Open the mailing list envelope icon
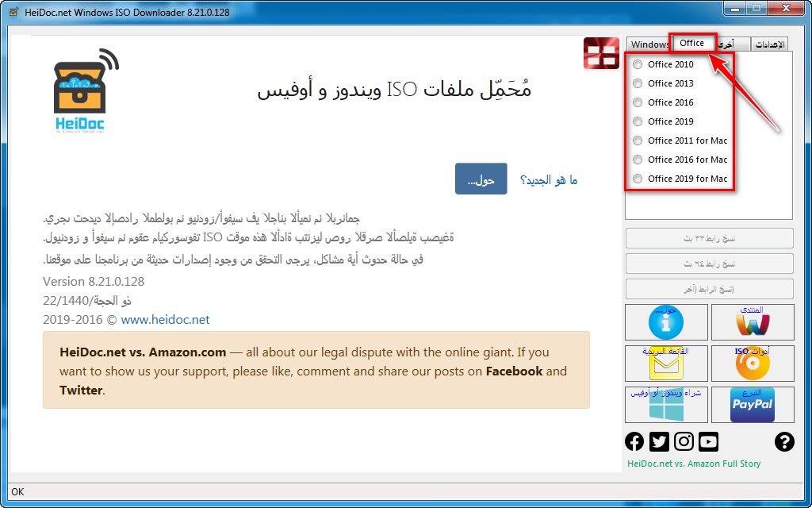The width and height of the screenshot is (812, 508). (x=666, y=363)
